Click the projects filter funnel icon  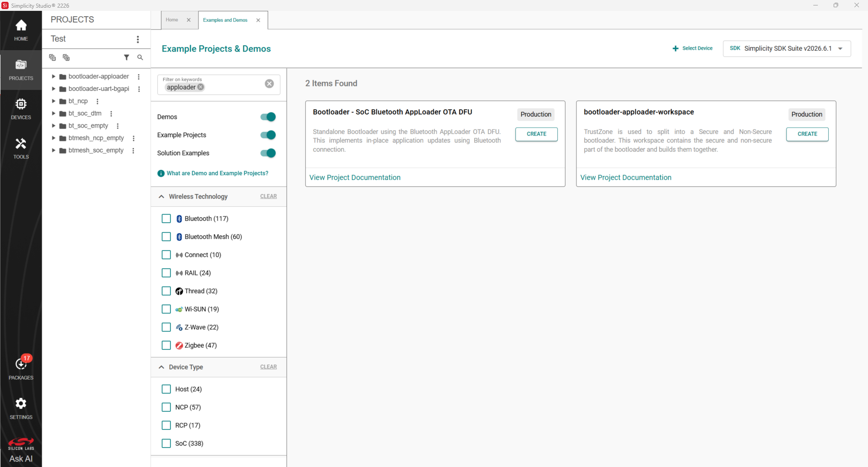pyautogui.click(x=127, y=57)
